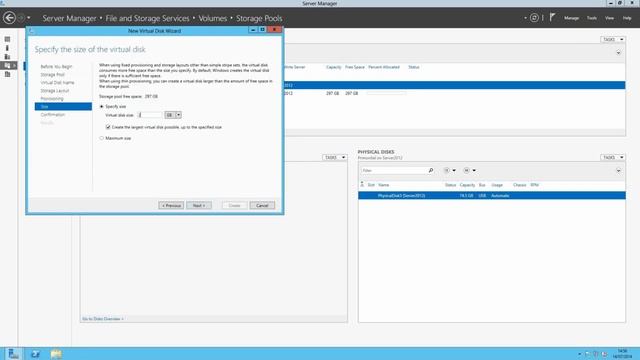Open navigation history dropdown next to forward arrow
Image resolution: width=640 pixels, height=360 pixels.
(x=29, y=18)
